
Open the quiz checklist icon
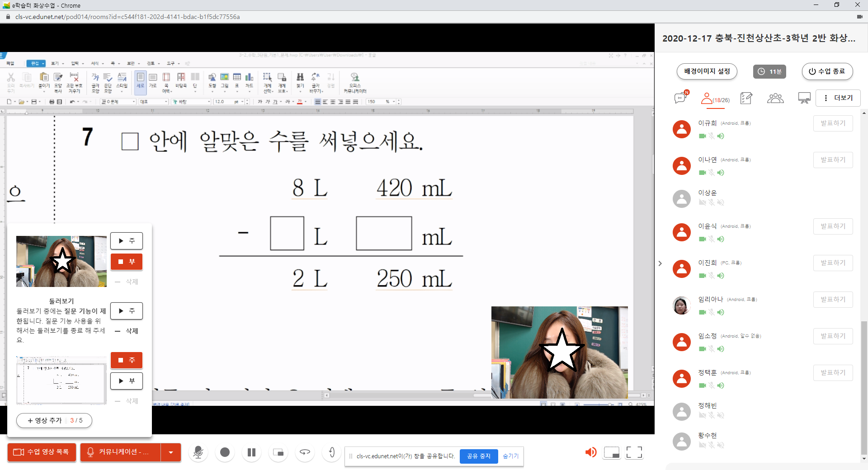[746, 98]
